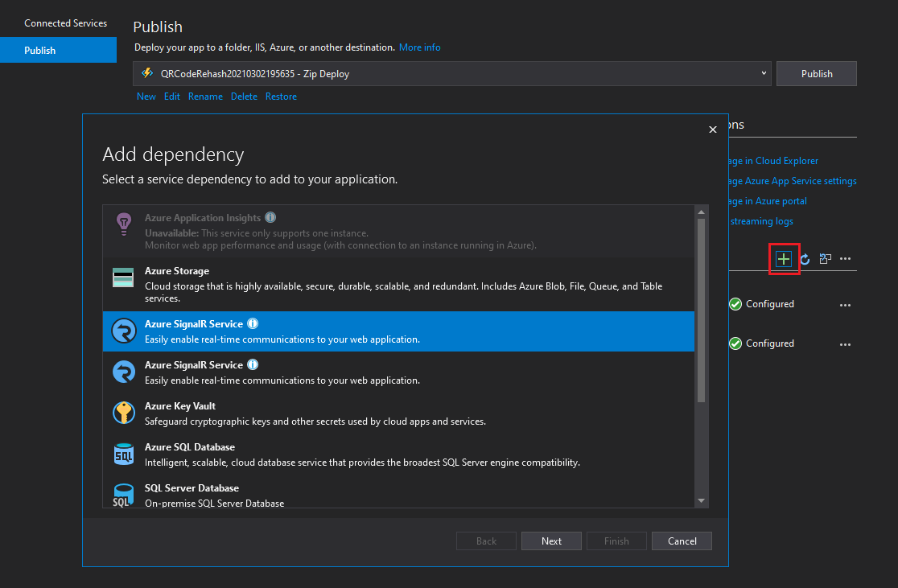Click the list scroll down arrow
The image size is (898, 588).
pyautogui.click(x=701, y=501)
